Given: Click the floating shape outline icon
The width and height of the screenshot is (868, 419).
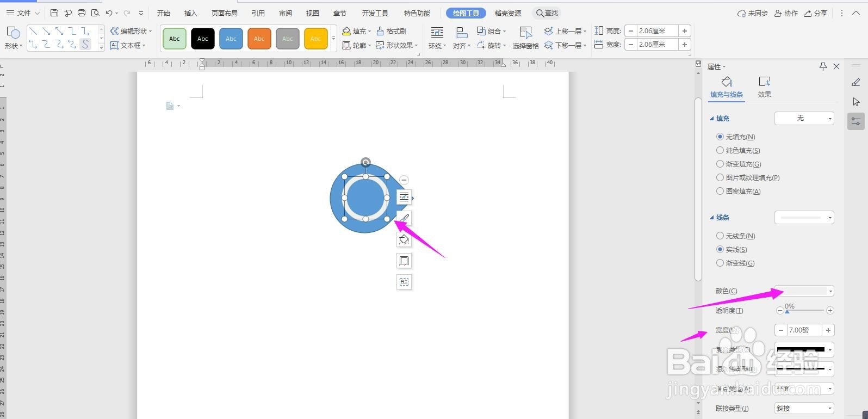Looking at the screenshot, I should click(x=404, y=261).
